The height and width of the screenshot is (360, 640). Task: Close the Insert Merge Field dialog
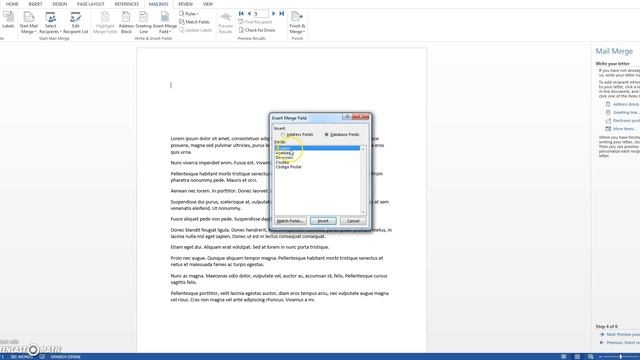360,117
